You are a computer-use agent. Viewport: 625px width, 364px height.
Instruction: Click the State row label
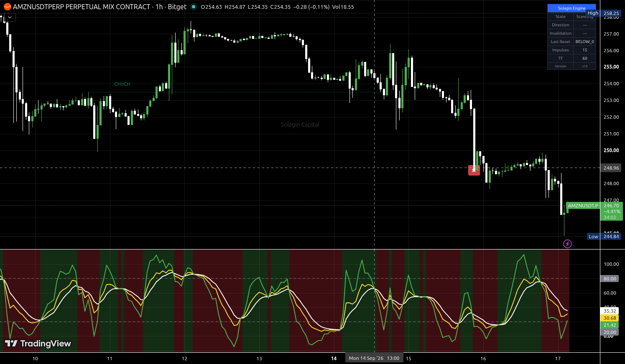click(561, 17)
